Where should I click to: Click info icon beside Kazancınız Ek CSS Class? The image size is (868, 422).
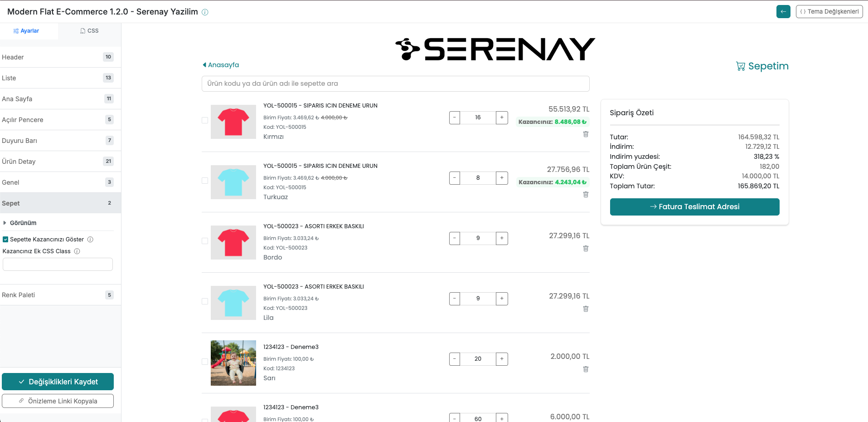point(77,251)
